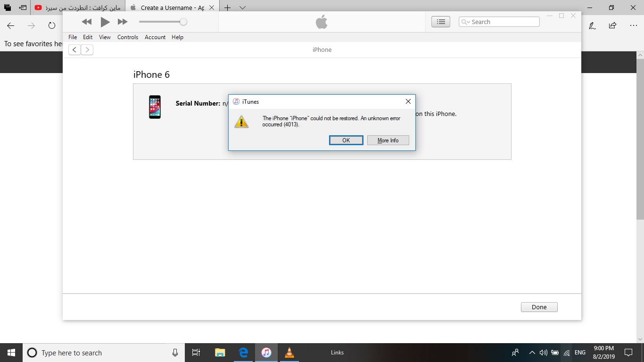Image resolution: width=644 pixels, height=362 pixels.
Task: Open the Edge set-aside tabs icon
Action: coord(7,8)
